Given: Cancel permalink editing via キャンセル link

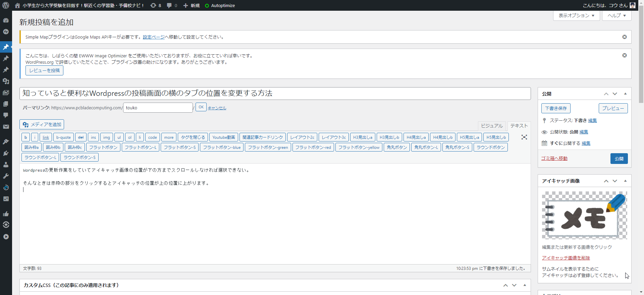Looking at the screenshot, I should 217,108.
